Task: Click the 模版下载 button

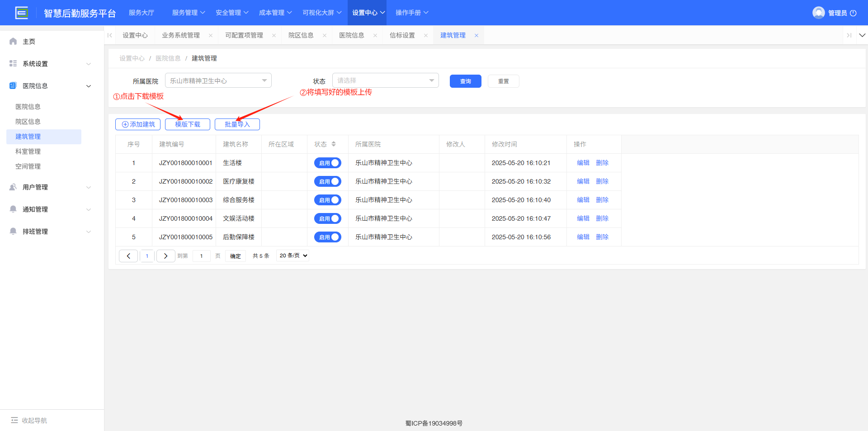Action: [x=188, y=124]
